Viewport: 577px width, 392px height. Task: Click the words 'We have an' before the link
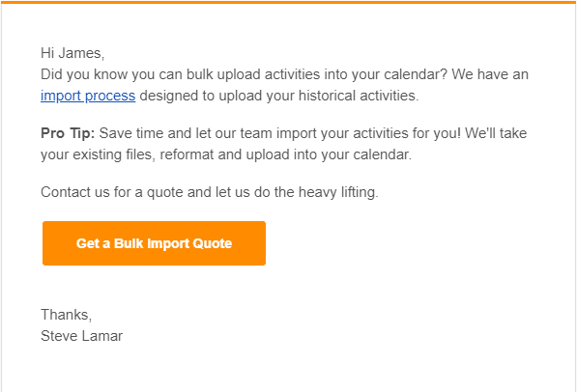490,74
